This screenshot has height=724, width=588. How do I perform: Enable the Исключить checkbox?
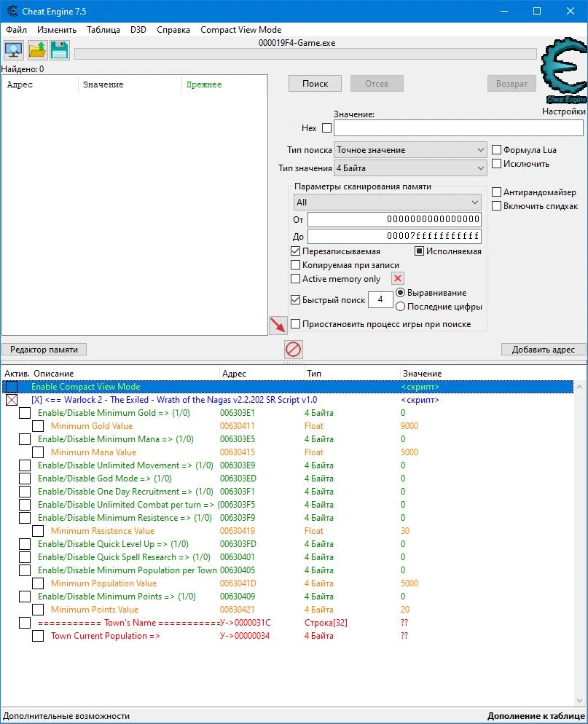point(496,163)
